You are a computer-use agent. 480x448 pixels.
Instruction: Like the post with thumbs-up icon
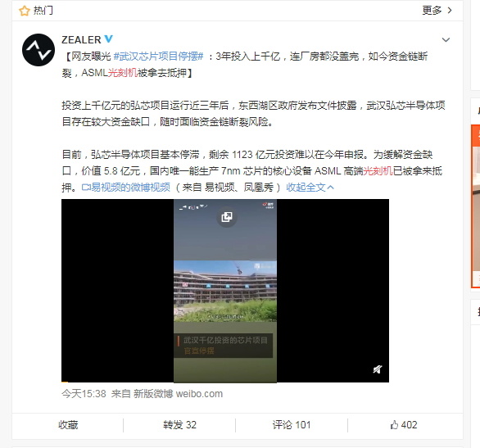[394, 425]
